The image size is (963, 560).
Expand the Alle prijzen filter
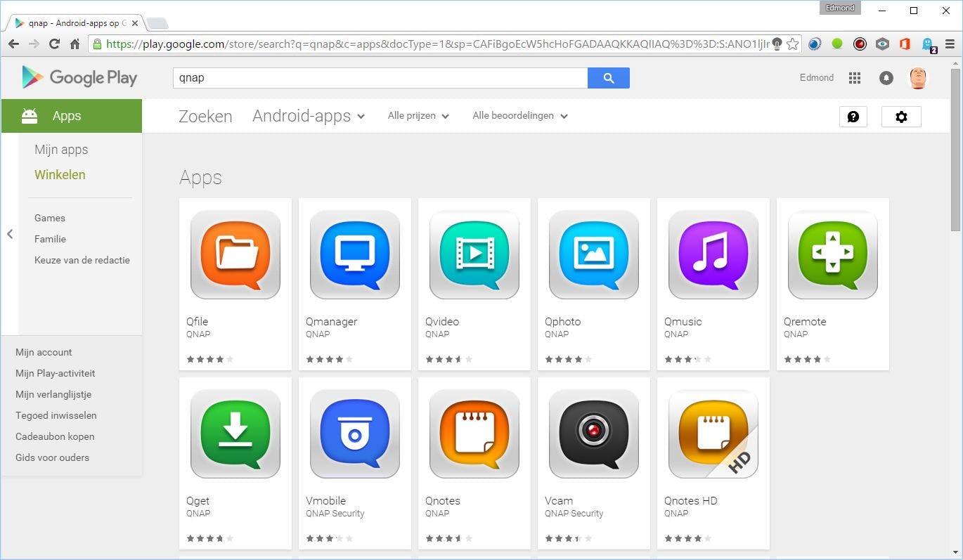[418, 116]
